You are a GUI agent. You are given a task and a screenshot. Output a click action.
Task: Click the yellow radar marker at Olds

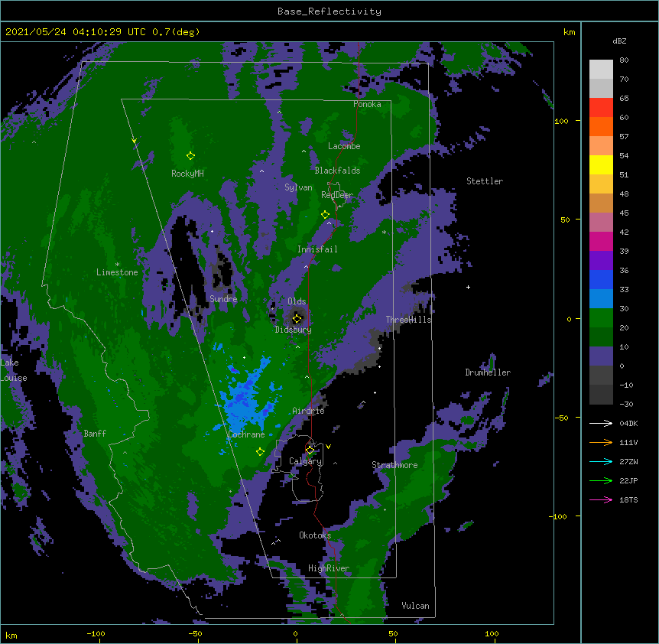297,318
